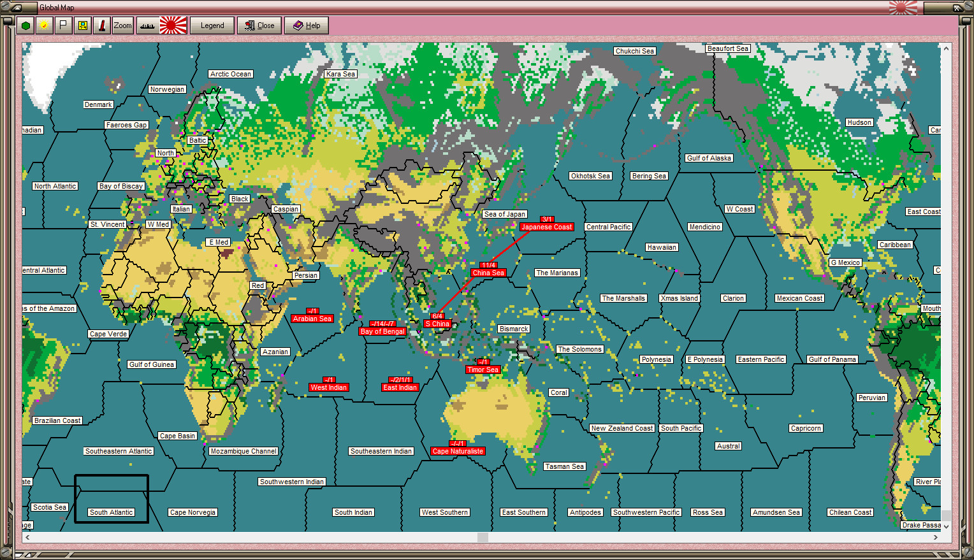The width and height of the screenshot is (974, 560).
Task: Click the Cape Verde label
Action: (108, 334)
